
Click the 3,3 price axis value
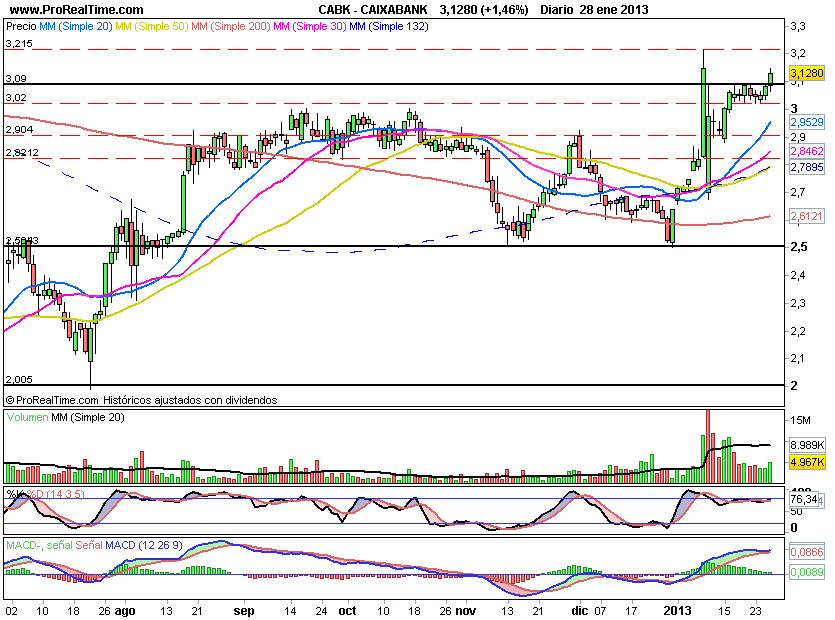tap(798, 26)
